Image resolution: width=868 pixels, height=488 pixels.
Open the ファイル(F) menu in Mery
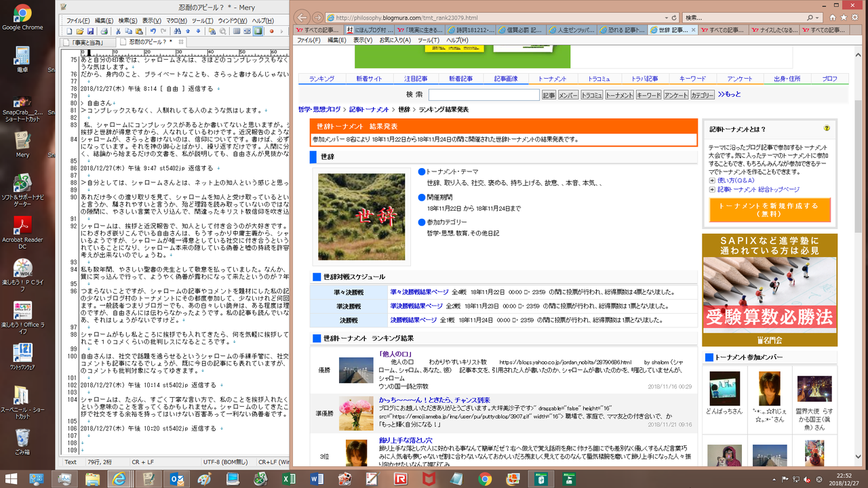coord(78,21)
